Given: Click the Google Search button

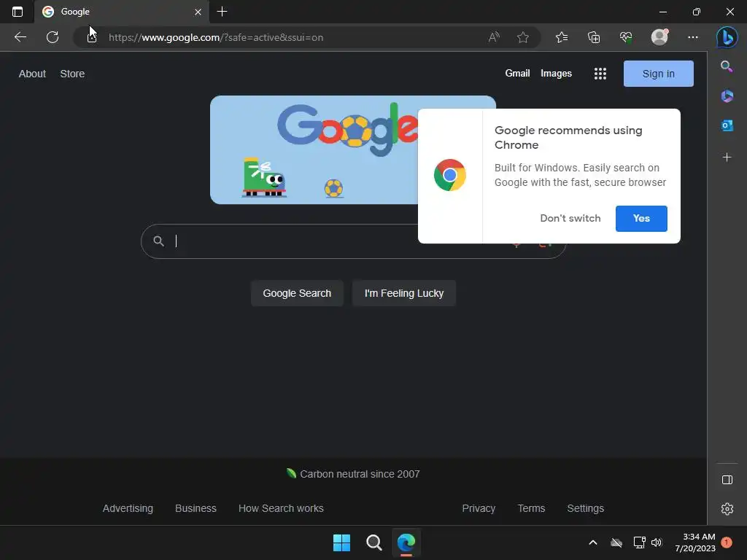Looking at the screenshot, I should pyautogui.click(x=297, y=293).
